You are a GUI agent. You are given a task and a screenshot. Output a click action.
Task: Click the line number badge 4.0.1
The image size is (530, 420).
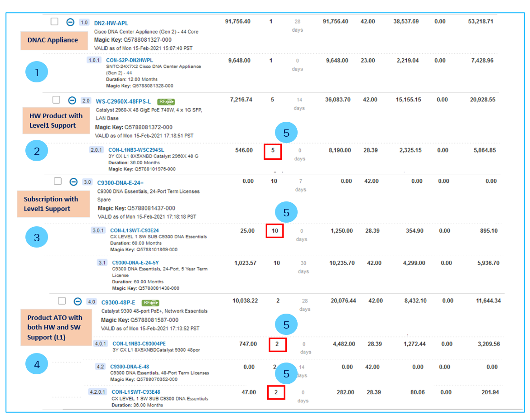[x=101, y=344]
